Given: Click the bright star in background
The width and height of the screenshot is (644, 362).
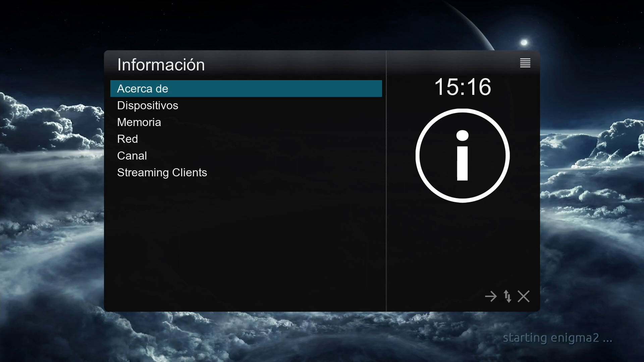Looking at the screenshot, I should (x=524, y=42).
